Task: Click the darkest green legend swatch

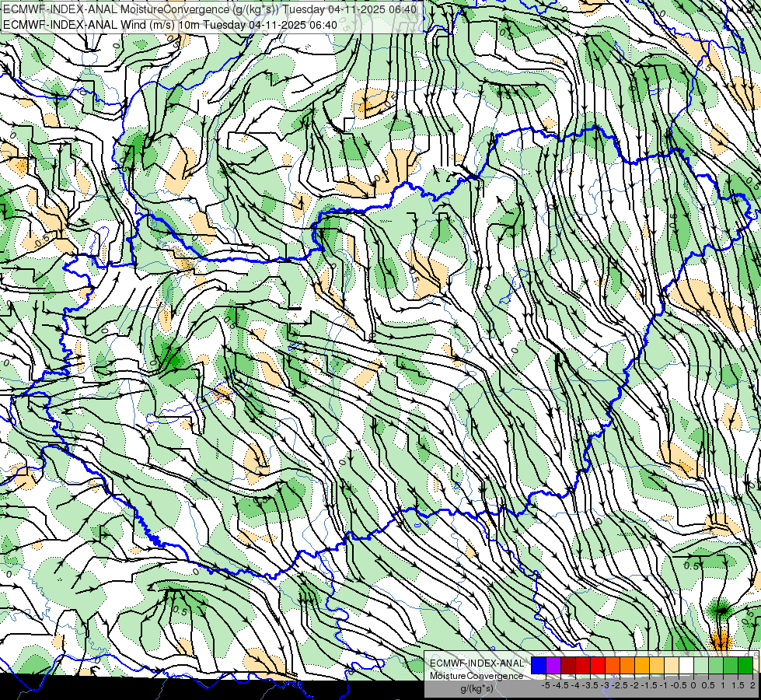Action: 745,665
